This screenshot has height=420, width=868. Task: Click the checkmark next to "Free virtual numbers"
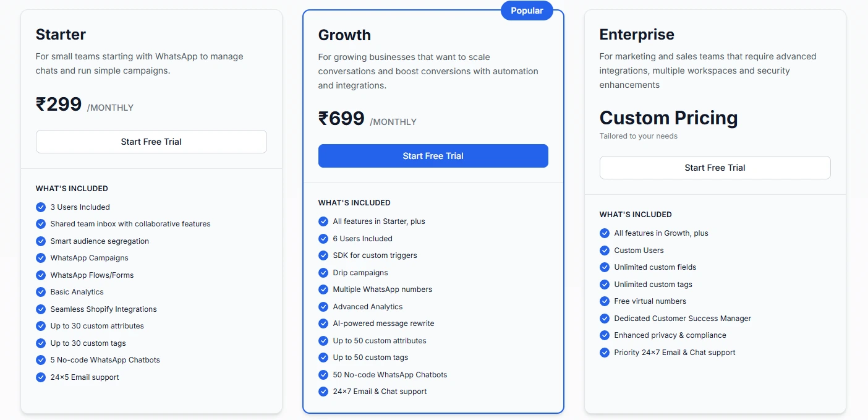tap(605, 301)
